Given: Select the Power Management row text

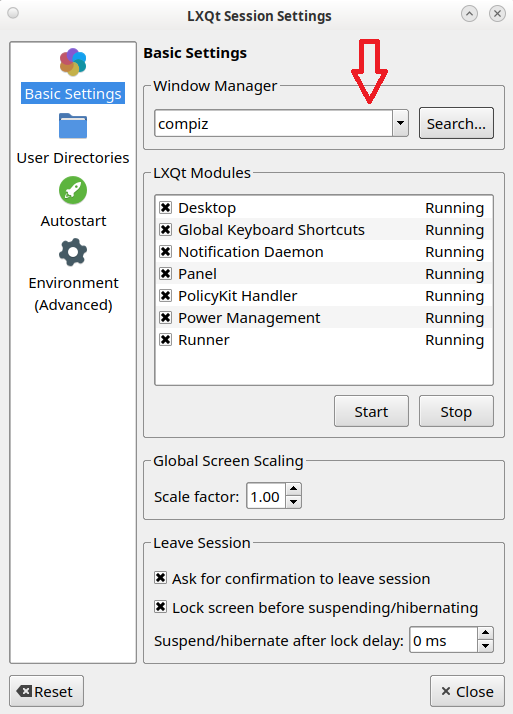Looking at the screenshot, I should click(249, 318).
